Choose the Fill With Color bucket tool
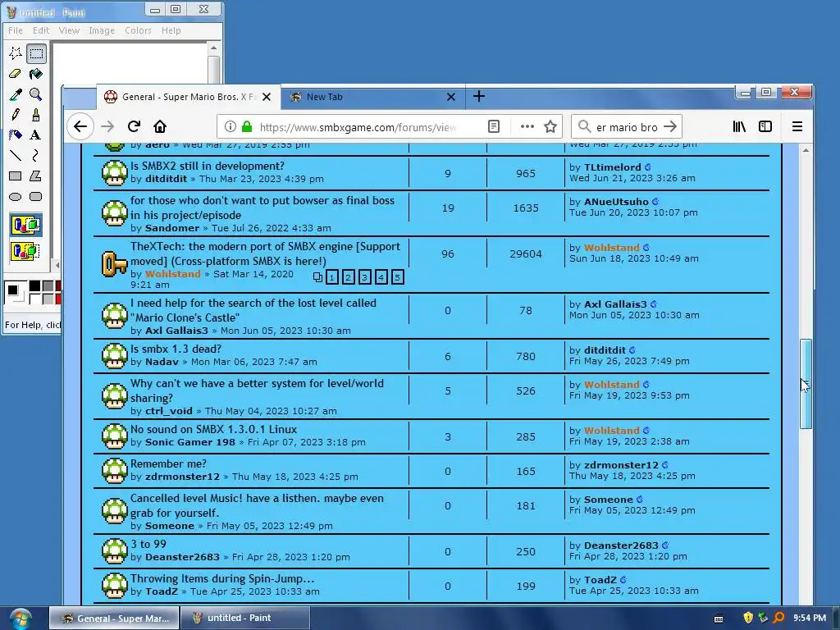This screenshot has height=630, width=840. pyautogui.click(x=36, y=74)
